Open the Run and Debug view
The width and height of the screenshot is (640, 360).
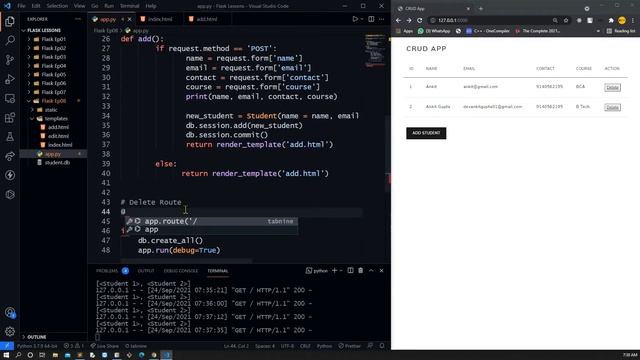[10, 79]
